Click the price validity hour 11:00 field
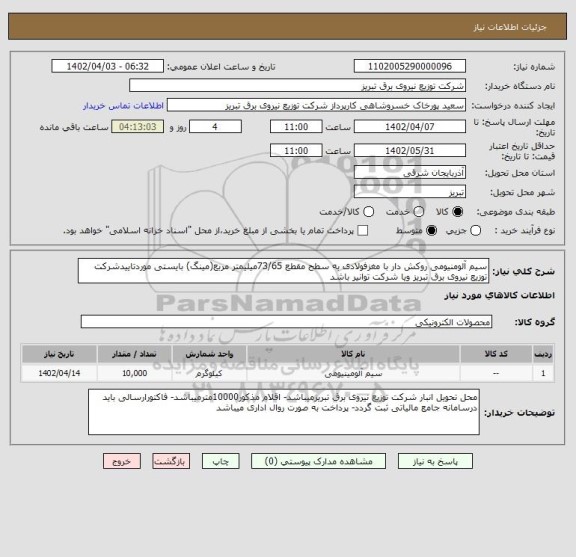The image size is (576, 557). point(296,151)
